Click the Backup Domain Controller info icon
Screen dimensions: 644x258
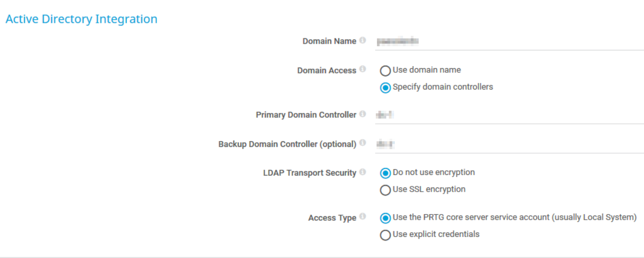(x=362, y=143)
